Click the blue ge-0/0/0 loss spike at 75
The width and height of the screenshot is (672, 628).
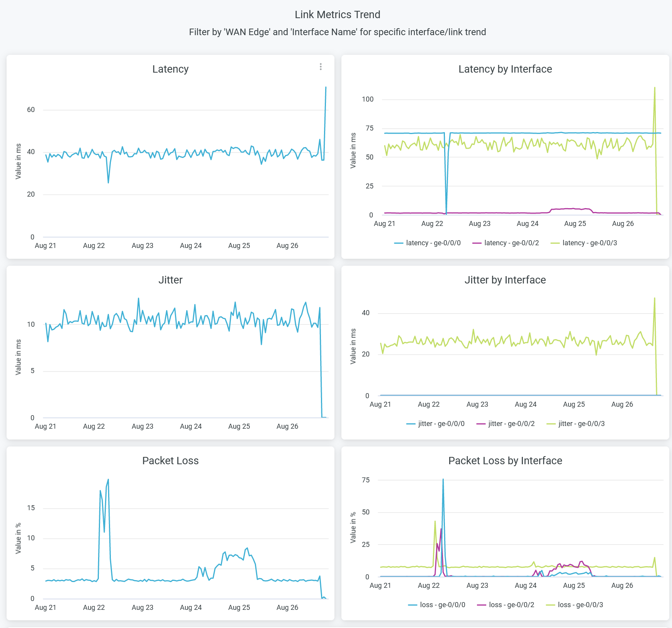tap(443, 480)
